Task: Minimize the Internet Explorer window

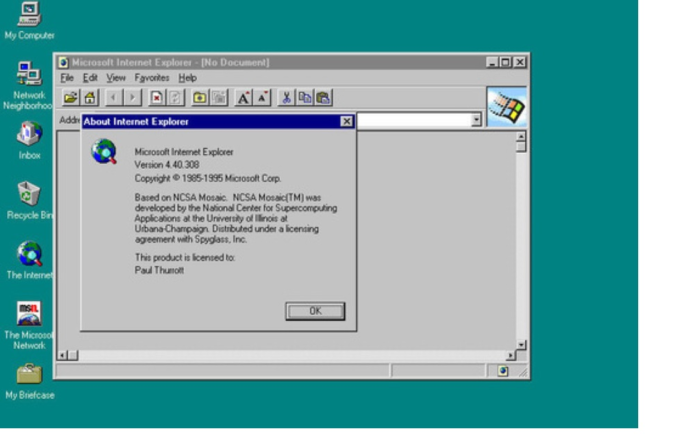Action: [x=492, y=62]
